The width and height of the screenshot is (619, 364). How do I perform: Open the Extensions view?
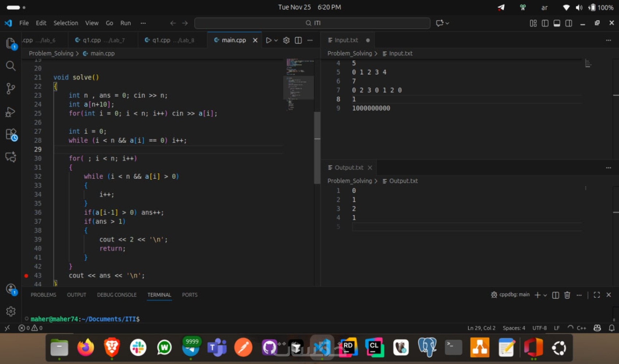(11, 134)
